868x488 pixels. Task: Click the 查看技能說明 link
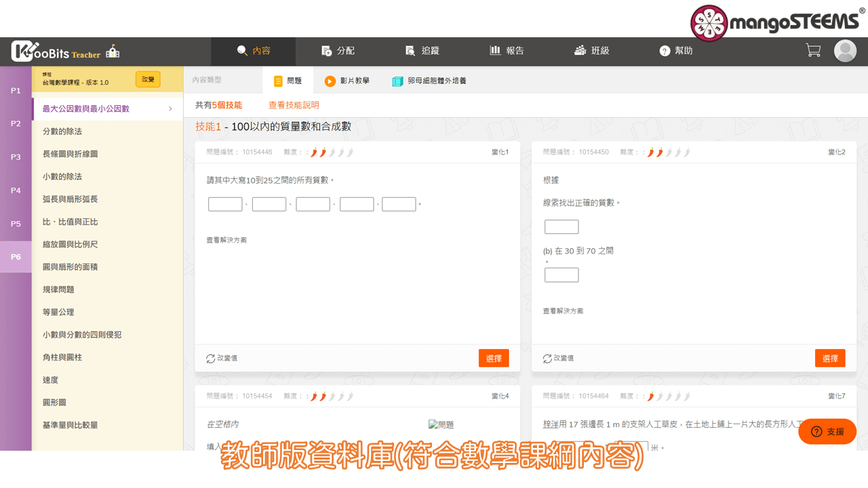(294, 105)
